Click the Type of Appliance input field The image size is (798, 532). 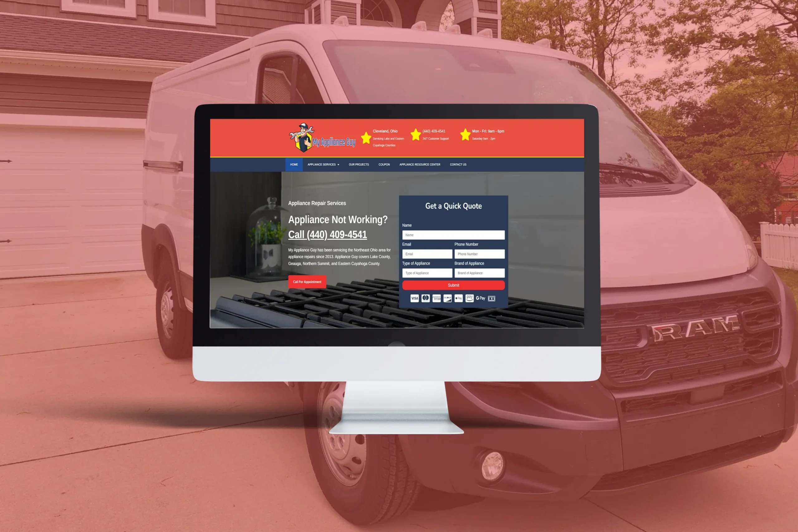[426, 273]
